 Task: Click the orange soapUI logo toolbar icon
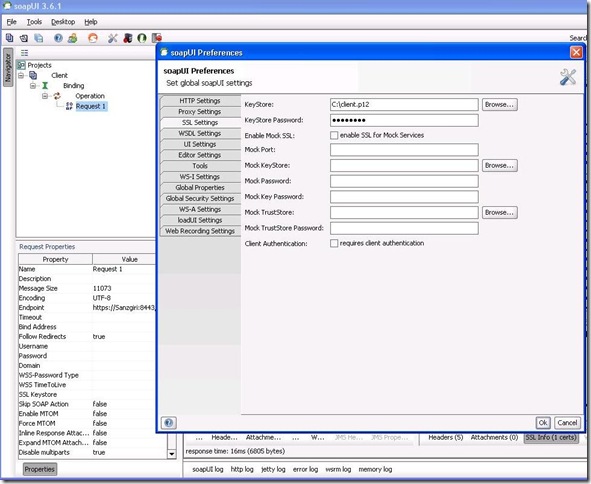(92, 38)
